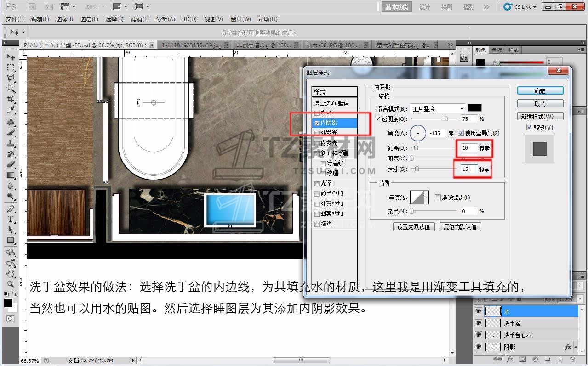Expand more workspaces chevron
Image resolution: width=588 pixels, height=366 pixels.
(x=486, y=7)
